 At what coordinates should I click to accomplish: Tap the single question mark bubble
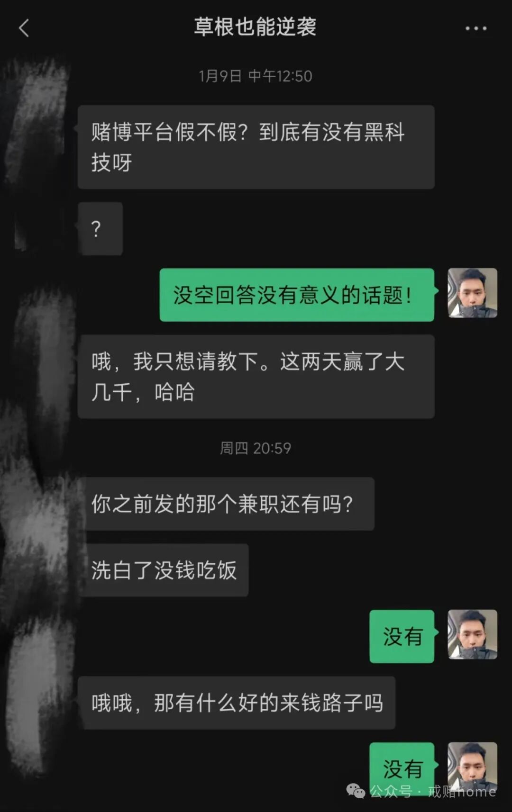(x=100, y=229)
